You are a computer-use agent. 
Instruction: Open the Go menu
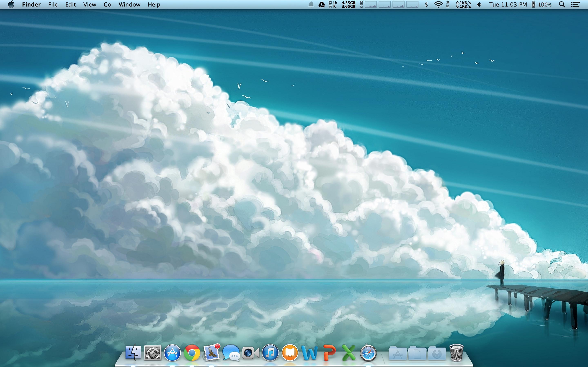tap(107, 4)
